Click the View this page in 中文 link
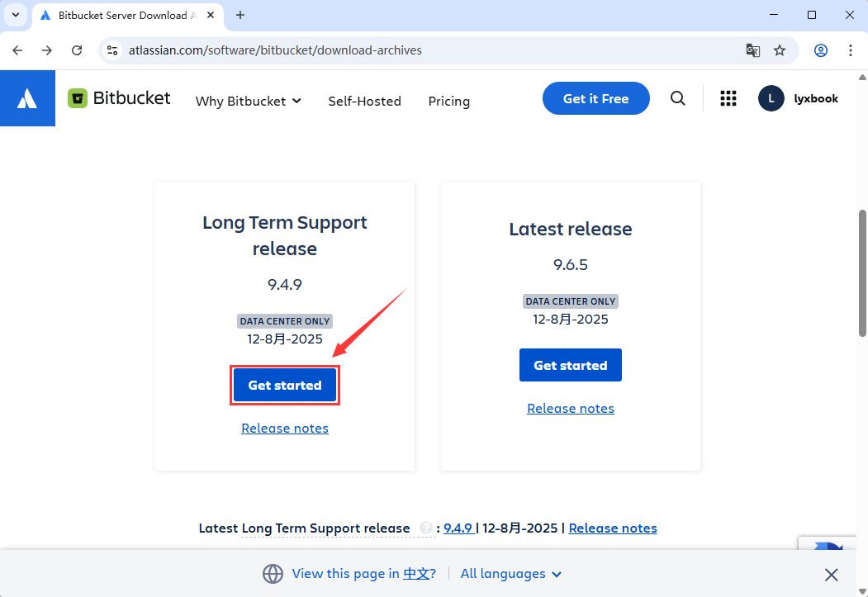 pos(363,574)
